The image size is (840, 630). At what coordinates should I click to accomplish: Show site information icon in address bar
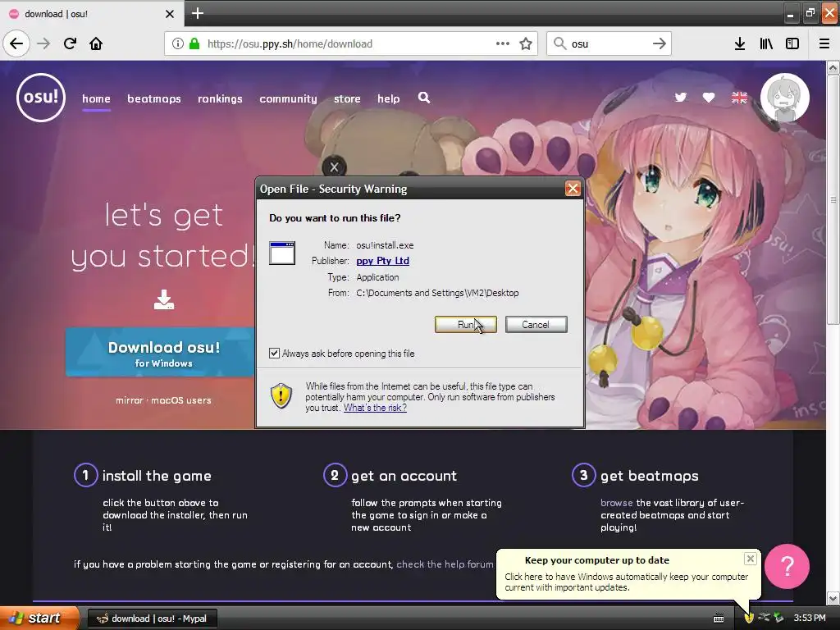[x=177, y=44]
